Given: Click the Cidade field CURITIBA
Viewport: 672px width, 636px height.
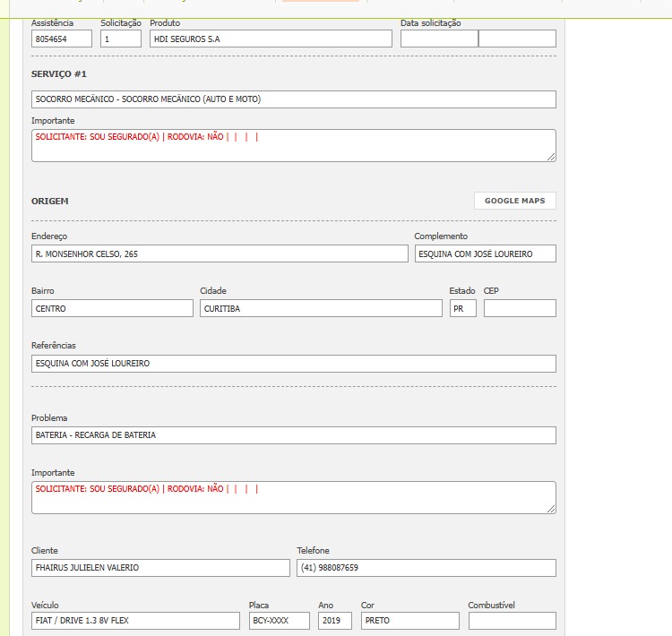Looking at the screenshot, I should tap(321, 308).
